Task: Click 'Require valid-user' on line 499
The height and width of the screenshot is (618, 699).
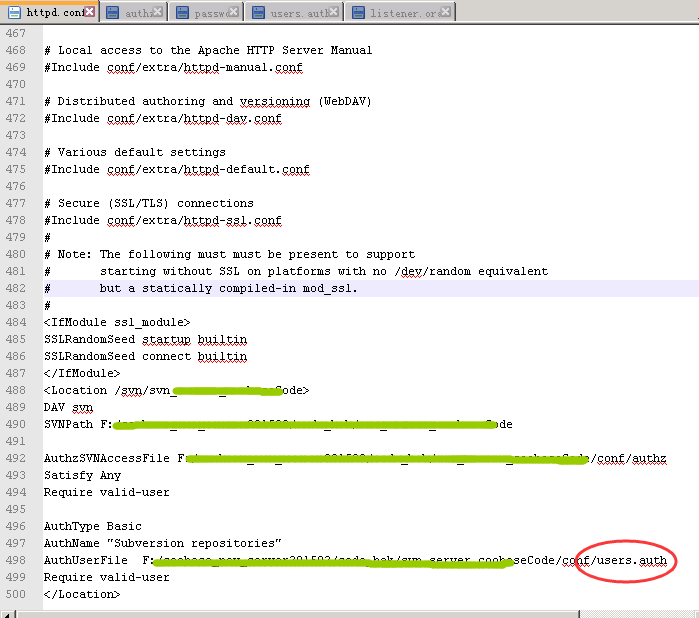Action: pyautogui.click(x=107, y=577)
